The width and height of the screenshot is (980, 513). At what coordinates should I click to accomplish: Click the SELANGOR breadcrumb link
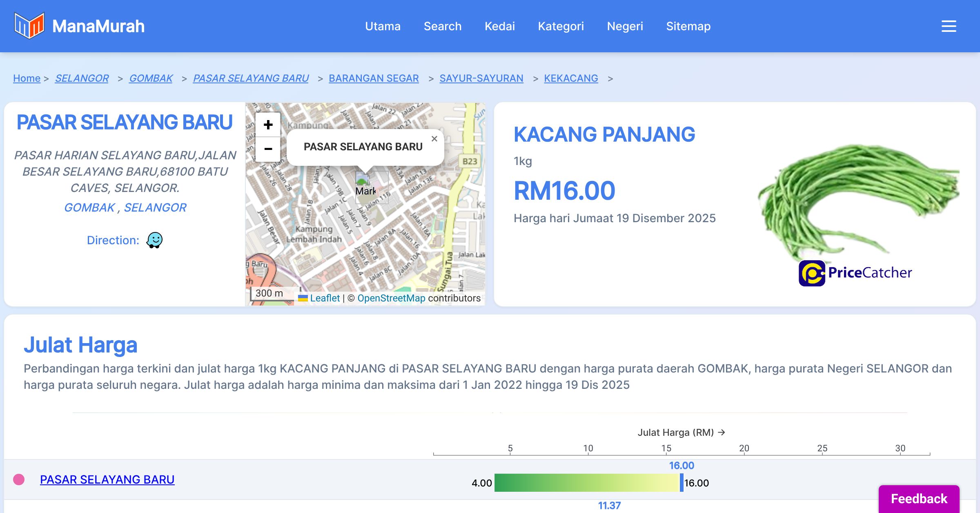82,78
